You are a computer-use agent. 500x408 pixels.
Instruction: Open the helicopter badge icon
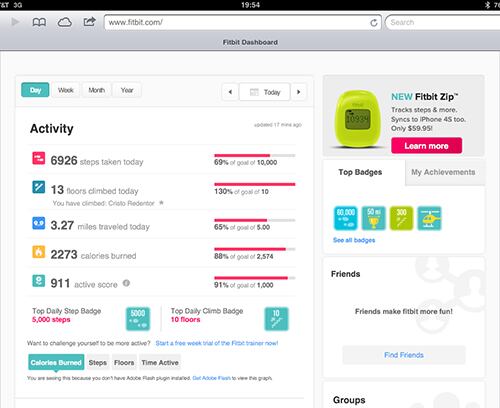coord(429,218)
